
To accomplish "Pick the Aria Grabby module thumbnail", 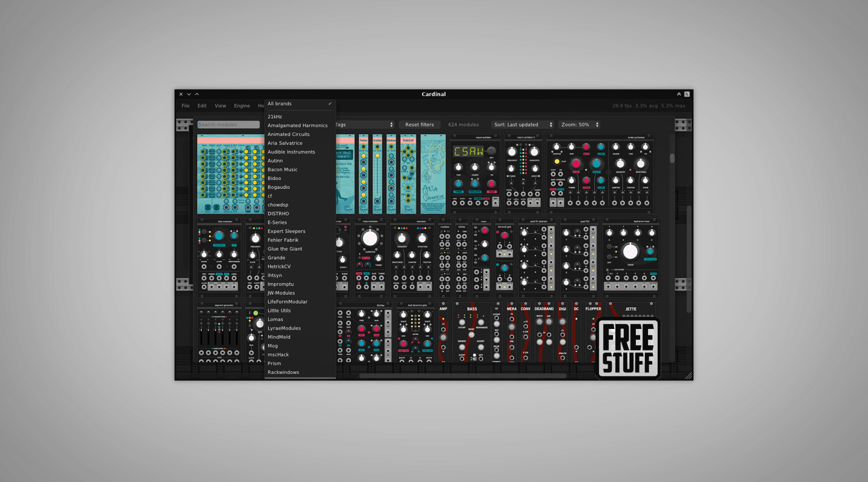I will pyautogui.click(x=377, y=174).
